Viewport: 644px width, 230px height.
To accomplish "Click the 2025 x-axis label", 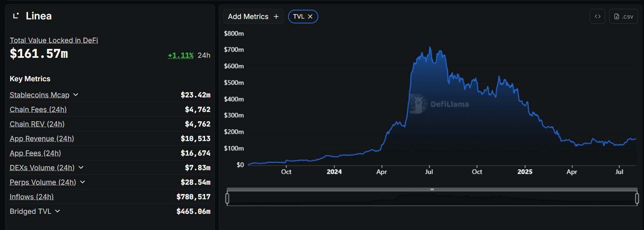I will (525, 172).
